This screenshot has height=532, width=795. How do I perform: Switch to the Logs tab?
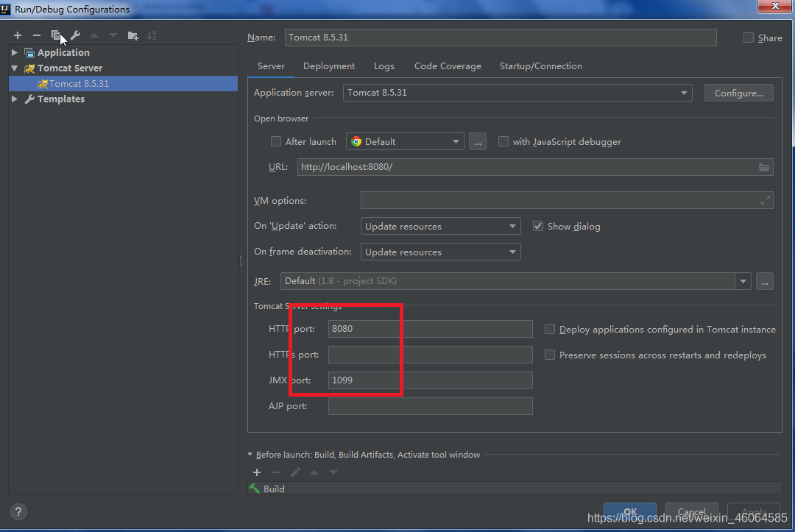384,66
